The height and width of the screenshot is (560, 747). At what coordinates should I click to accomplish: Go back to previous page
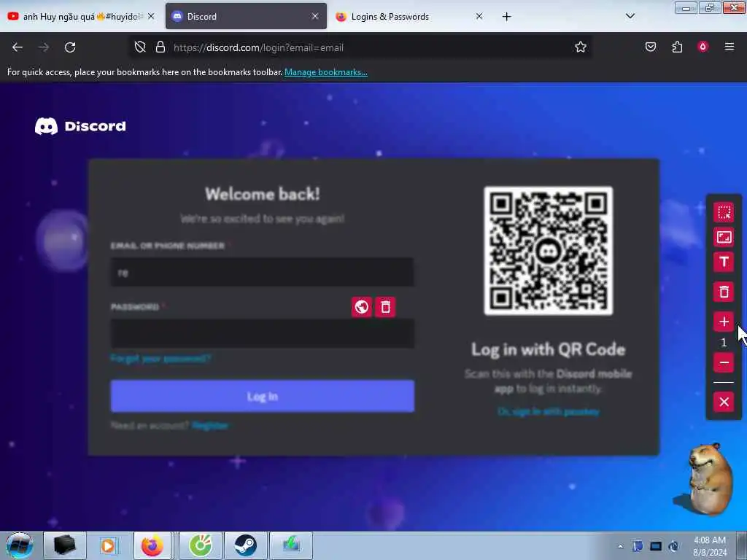coord(18,47)
